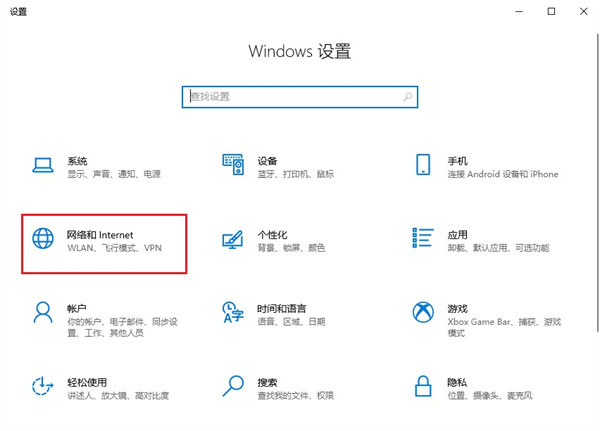
Task: Open the 个性化 settings title
Action: pyautogui.click(x=272, y=235)
